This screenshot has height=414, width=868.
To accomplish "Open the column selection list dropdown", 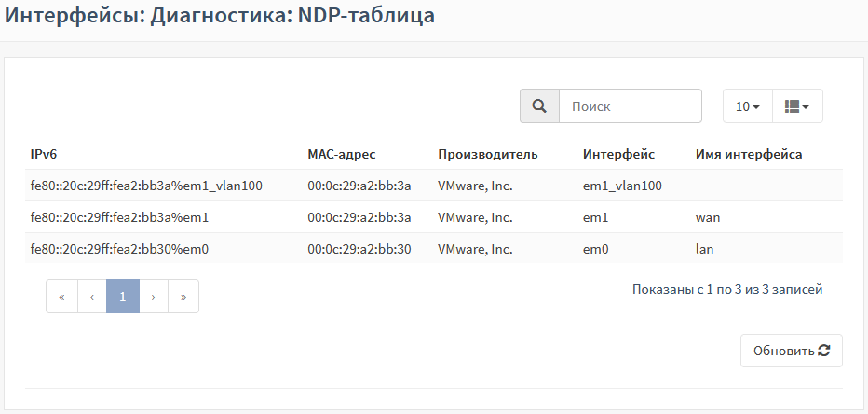I will click(796, 106).
